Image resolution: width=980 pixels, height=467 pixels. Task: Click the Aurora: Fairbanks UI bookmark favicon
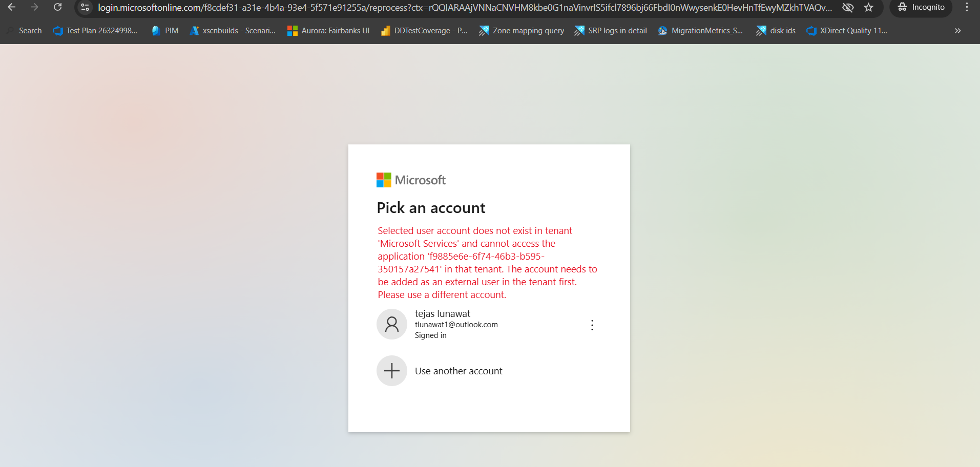coord(293,31)
